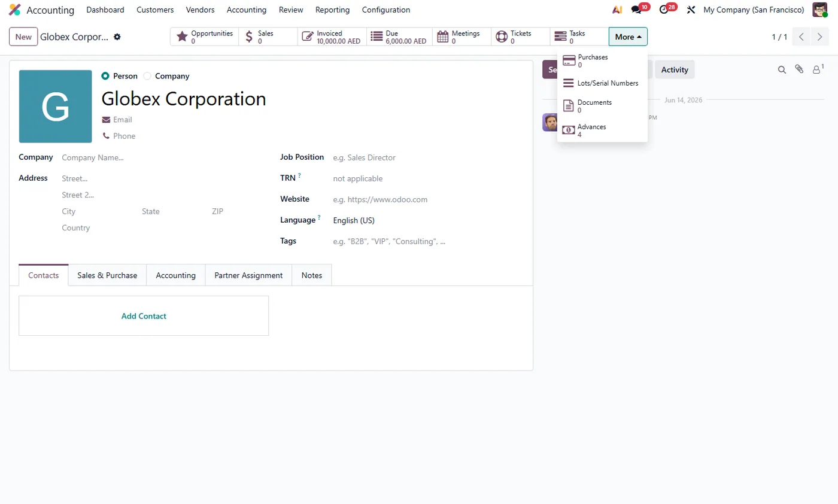The width and height of the screenshot is (838, 504).
Task: Go to previous record arrow
Action: (x=801, y=37)
